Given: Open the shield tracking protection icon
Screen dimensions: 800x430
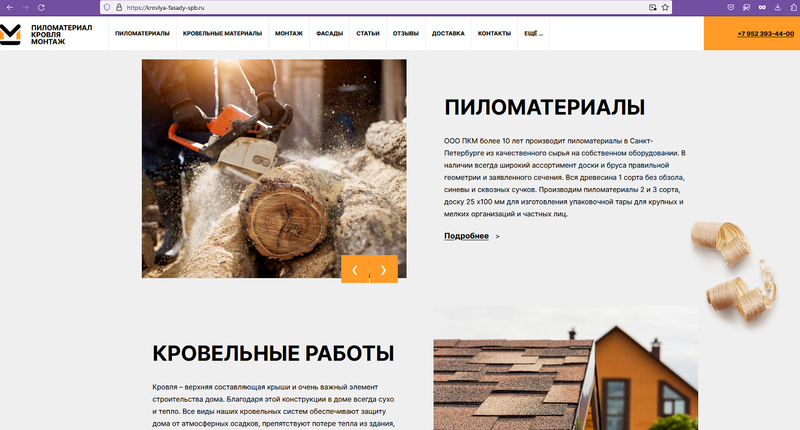Looking at the screenshot, I should [x=107, y=8].
